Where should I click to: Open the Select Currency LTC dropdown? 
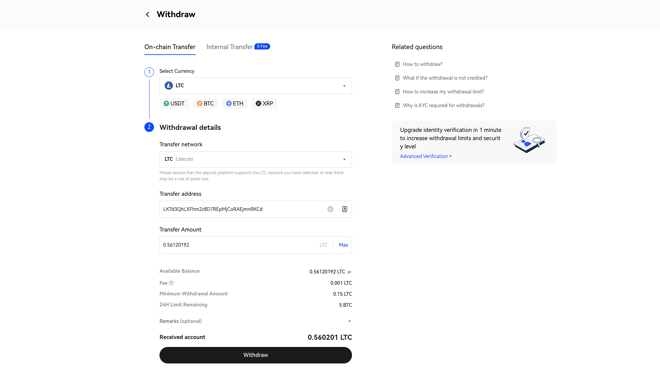tap(255, 86)
